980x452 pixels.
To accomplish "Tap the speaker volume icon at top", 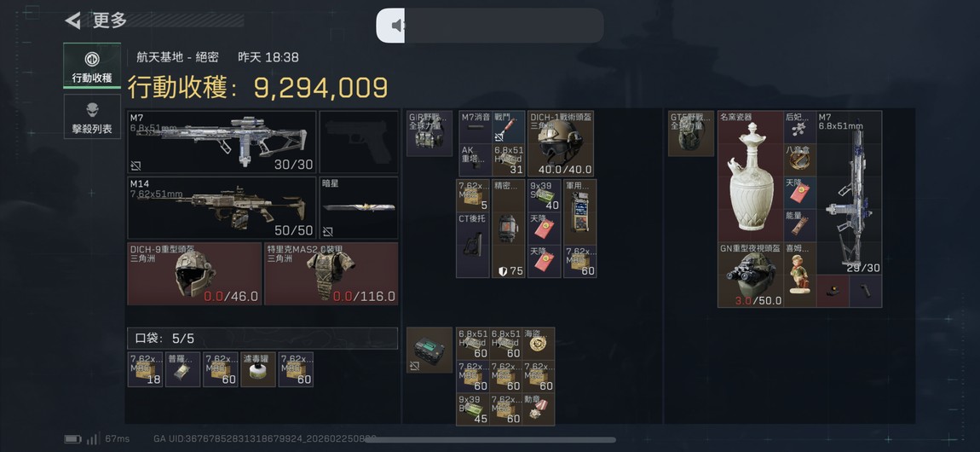I will click(397, 26).
